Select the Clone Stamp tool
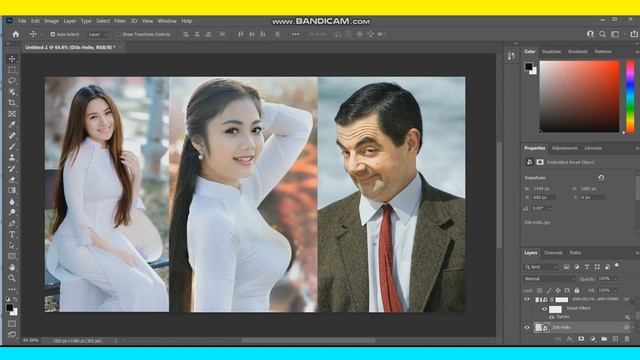 pos(12,158)
